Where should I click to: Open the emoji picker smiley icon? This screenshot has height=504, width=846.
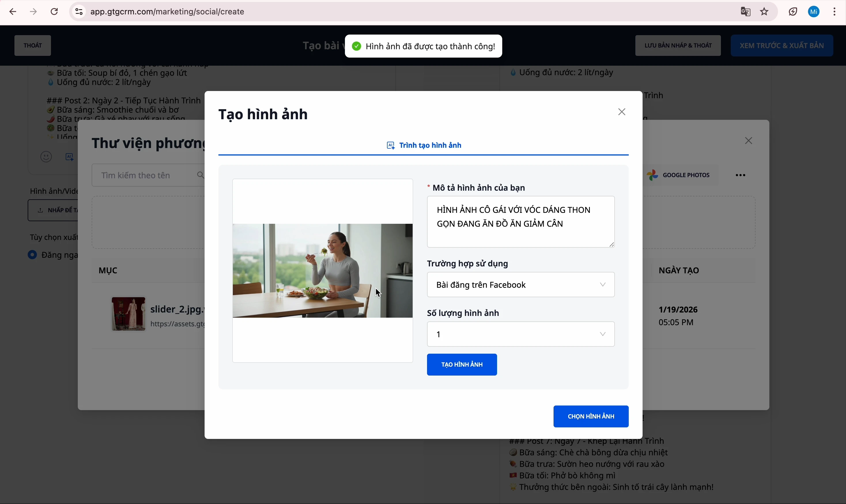pos(46,157)
